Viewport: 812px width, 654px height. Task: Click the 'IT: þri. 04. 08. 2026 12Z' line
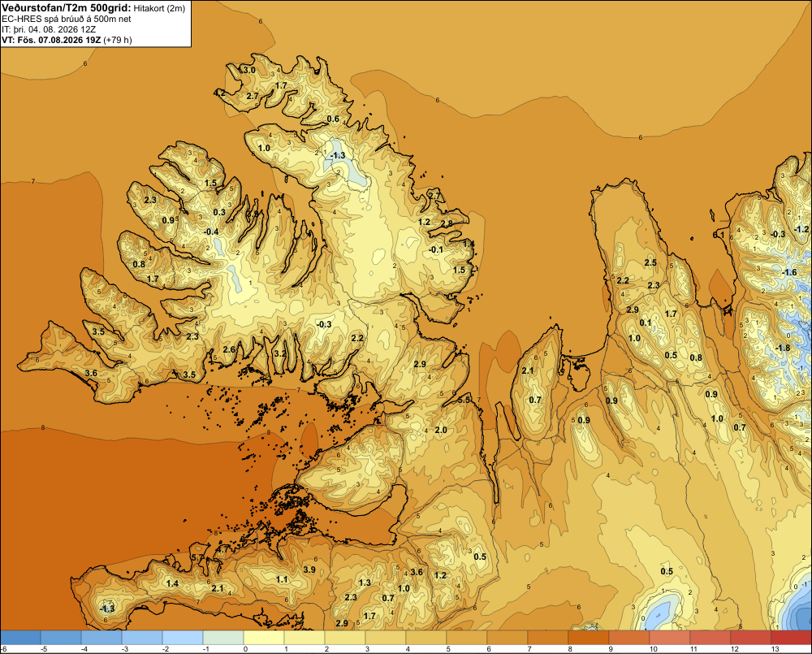point(49,29)
